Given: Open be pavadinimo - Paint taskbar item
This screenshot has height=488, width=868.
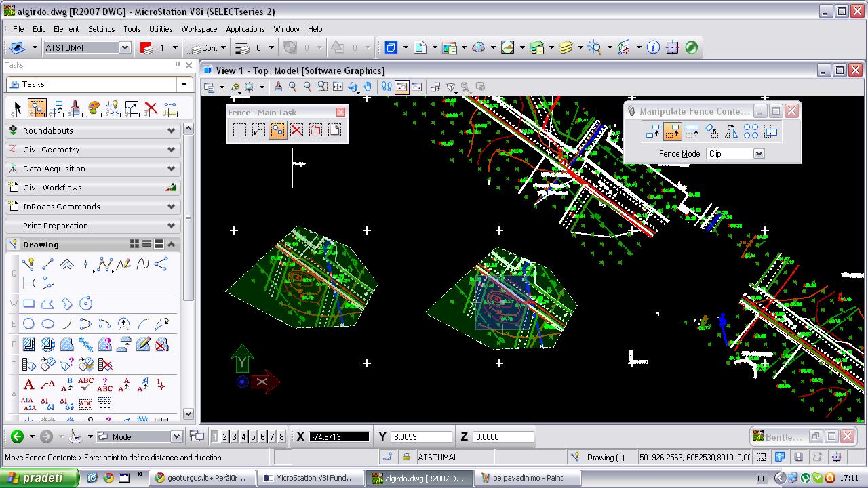Looking at the screenshot, I should [529, 478].
